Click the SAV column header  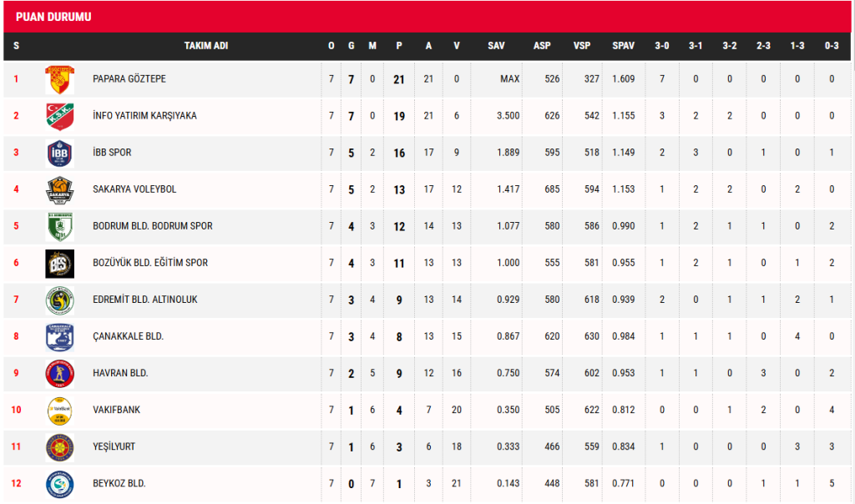point(496,46)
